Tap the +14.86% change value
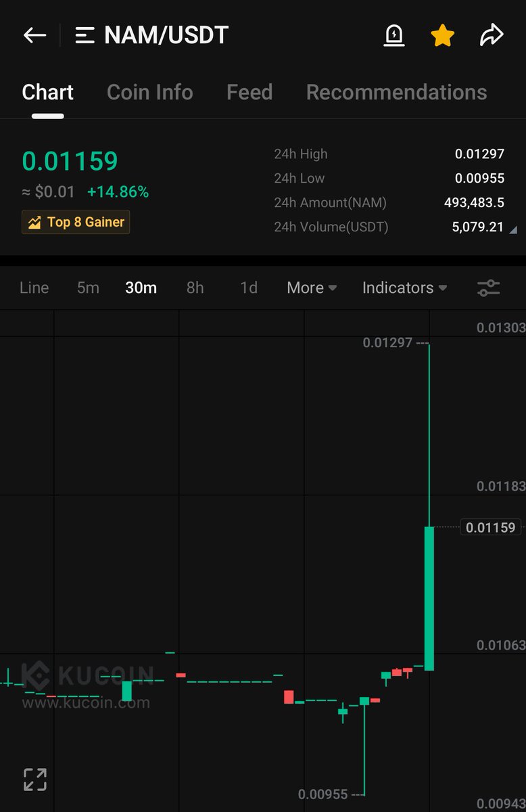 [x=118, y=192]
